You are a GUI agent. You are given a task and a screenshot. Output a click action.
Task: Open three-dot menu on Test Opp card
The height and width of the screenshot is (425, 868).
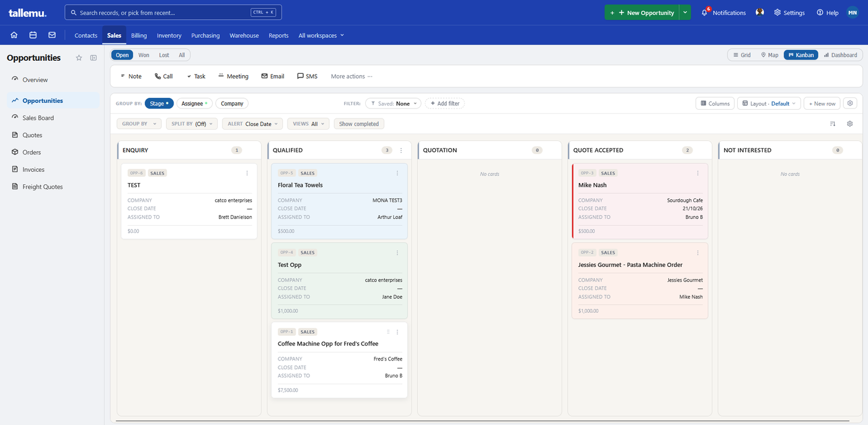[397, 253]
